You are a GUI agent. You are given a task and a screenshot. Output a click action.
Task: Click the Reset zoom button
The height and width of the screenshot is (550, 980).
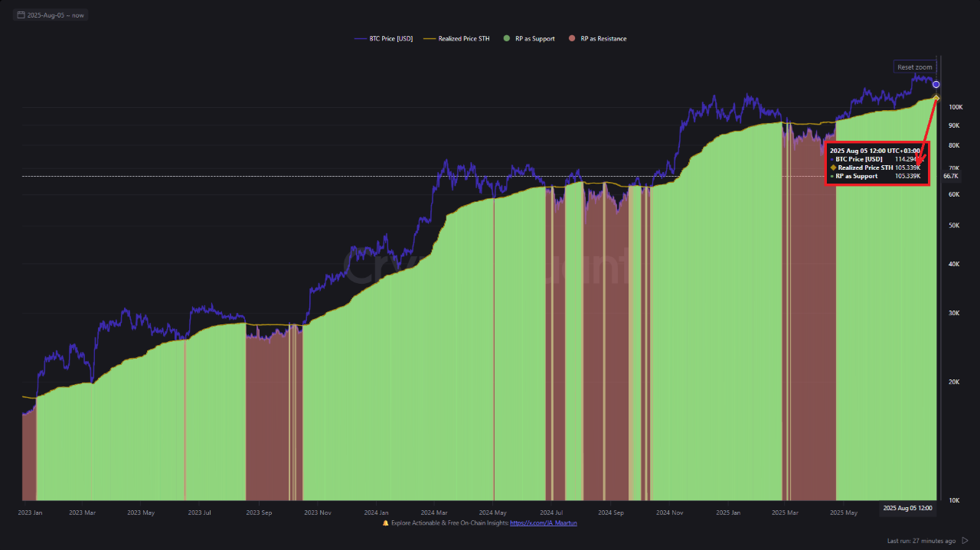(x=915, y=67)
